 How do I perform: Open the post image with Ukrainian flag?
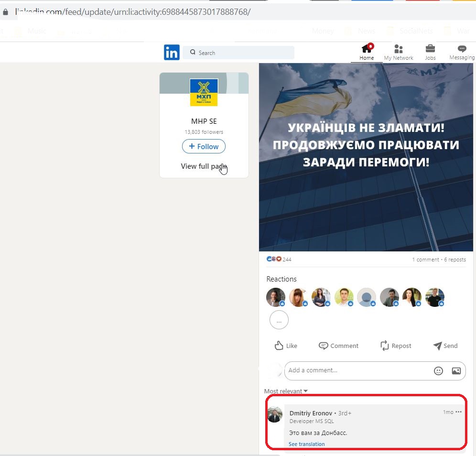366,157
